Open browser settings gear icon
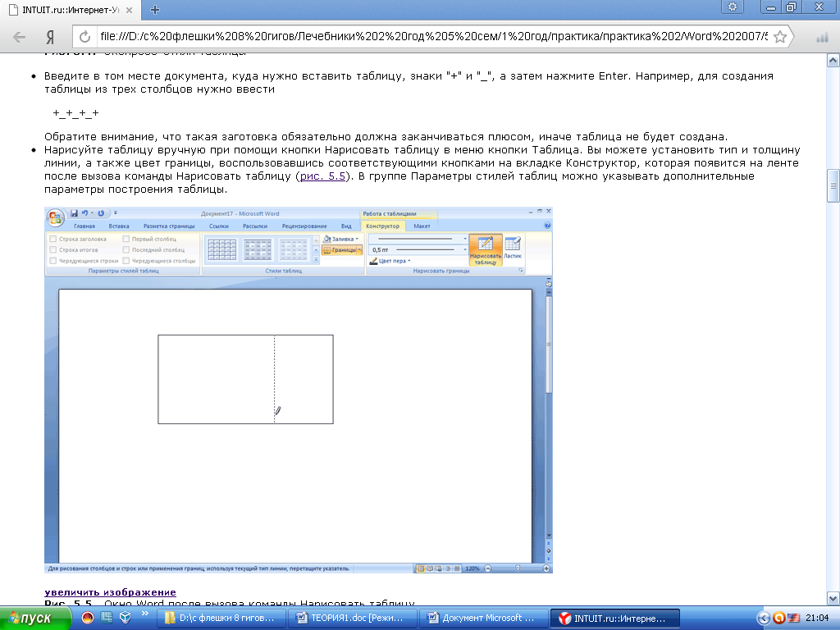This screenshot has width=840, height=630. click(x=733, y=7)
